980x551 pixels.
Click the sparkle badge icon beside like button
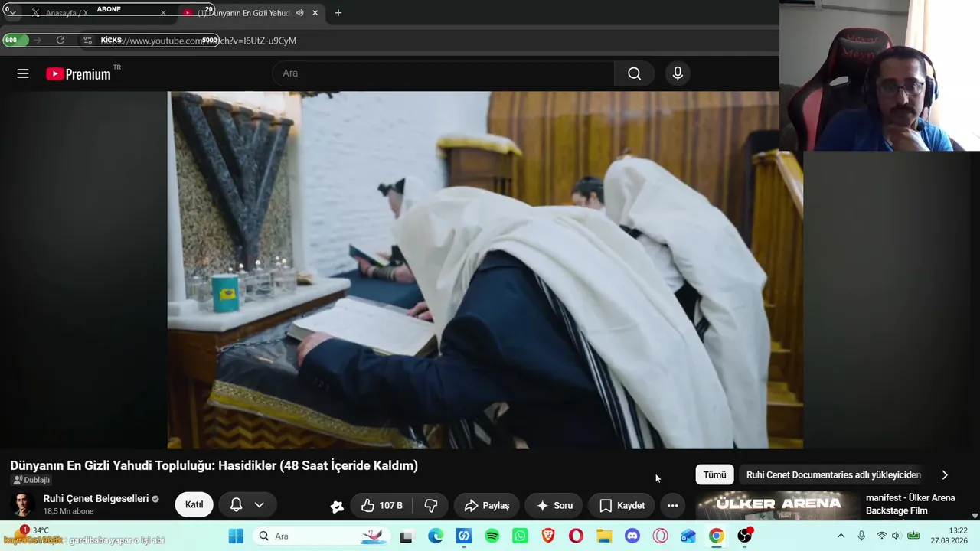pyautogui.click(x=337, y=506)
